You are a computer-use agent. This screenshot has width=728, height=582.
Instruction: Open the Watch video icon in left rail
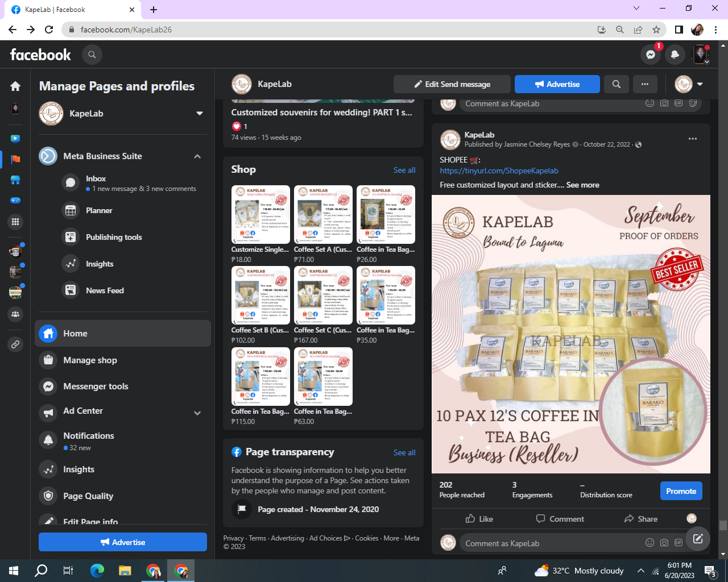click(15, 138)
